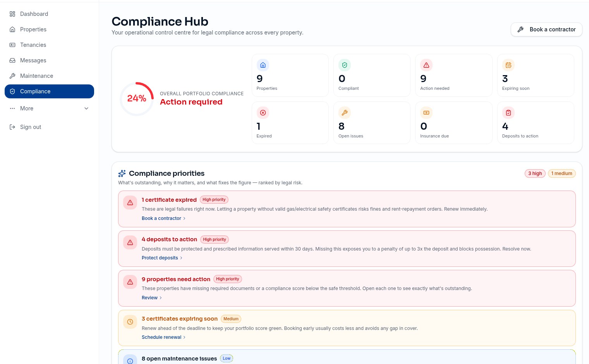Open the 1 Expired stat card

290,123
